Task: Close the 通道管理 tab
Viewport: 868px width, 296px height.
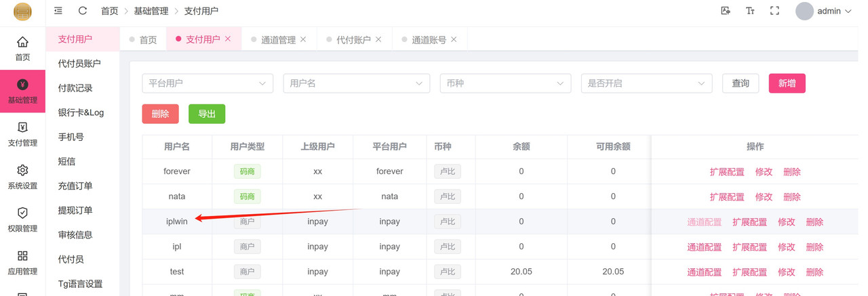Action: 303,39
